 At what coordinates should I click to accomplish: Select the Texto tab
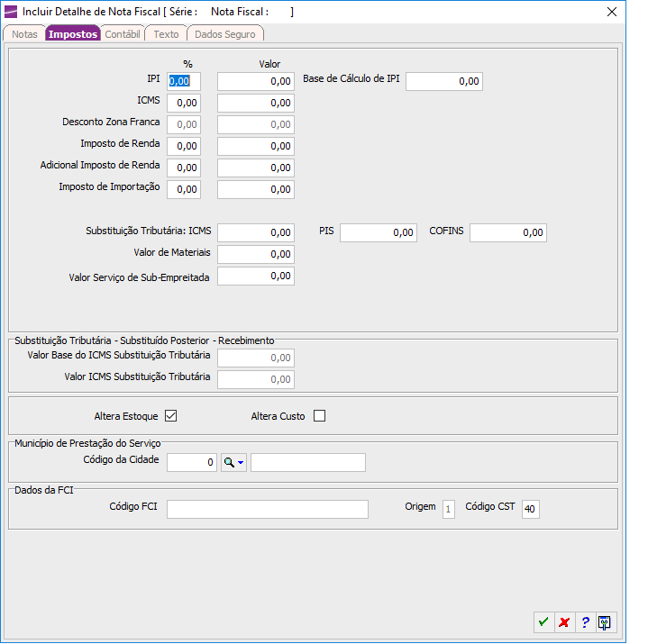click(166, 34)
